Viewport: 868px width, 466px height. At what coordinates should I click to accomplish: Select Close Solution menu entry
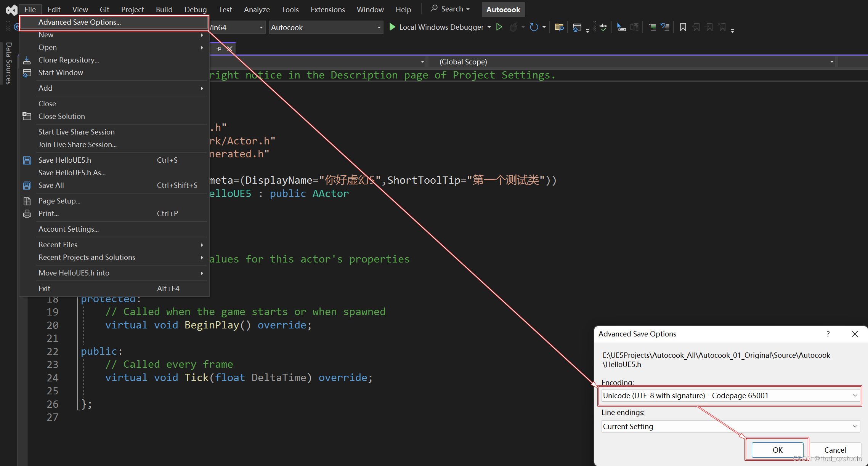click(x=114, y=116)
